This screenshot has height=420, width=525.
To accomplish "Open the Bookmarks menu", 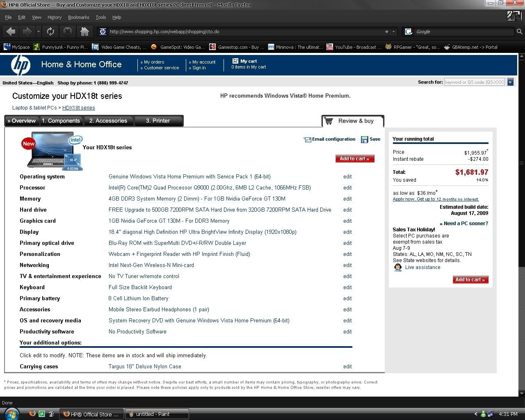I will (78, 17).
